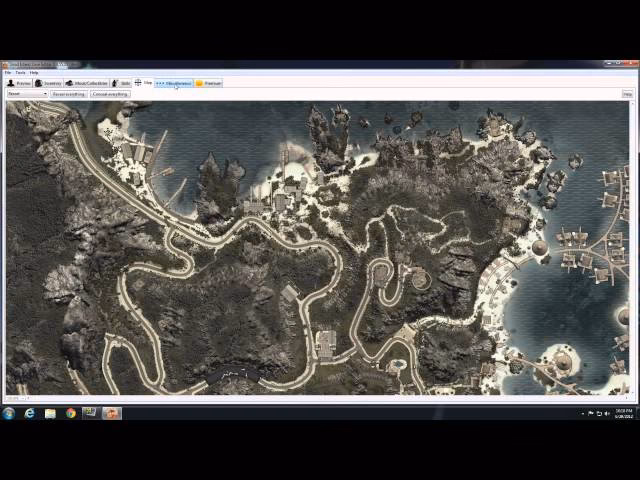Expand the map location dropdown
This screenshot has width=640, height=480.
pyautogui.click(x=28, y=94)
